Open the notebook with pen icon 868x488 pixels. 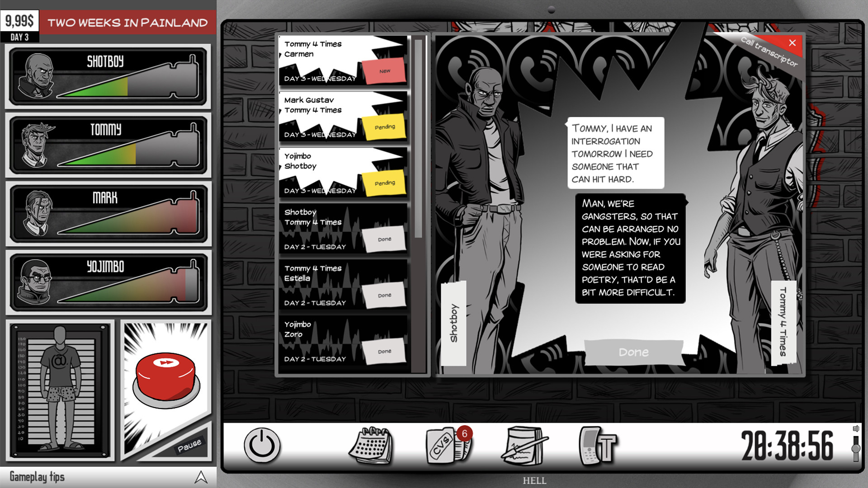(524, 446)
